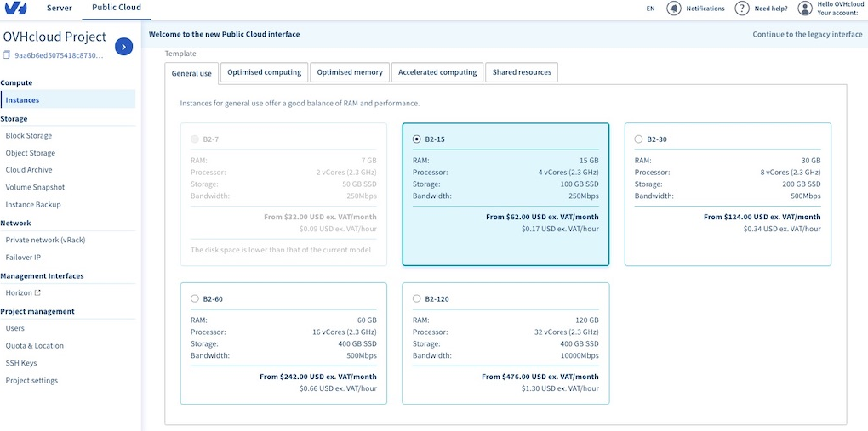Click the 8 vCores (2.3 GHz) value
This screenshot has width=868, height=431.
(791, 172)
